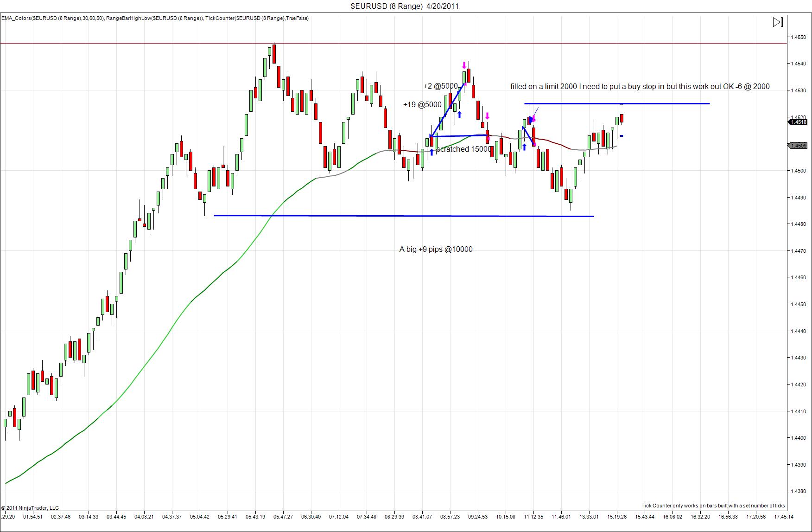Click the 02:37:46 time axis label
The height and width of the screenshot is (532, 812).
point(61,517)
